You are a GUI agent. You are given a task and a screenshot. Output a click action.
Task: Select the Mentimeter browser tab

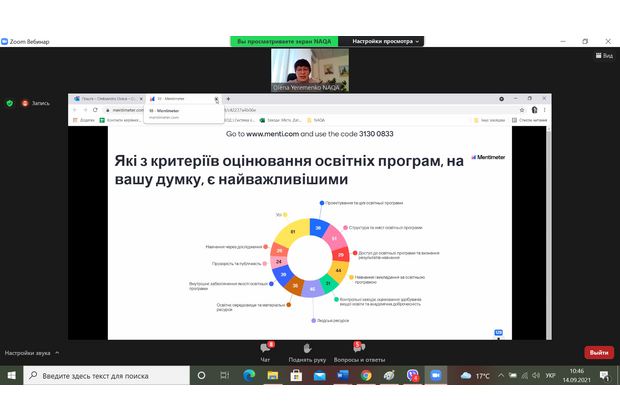182,100
